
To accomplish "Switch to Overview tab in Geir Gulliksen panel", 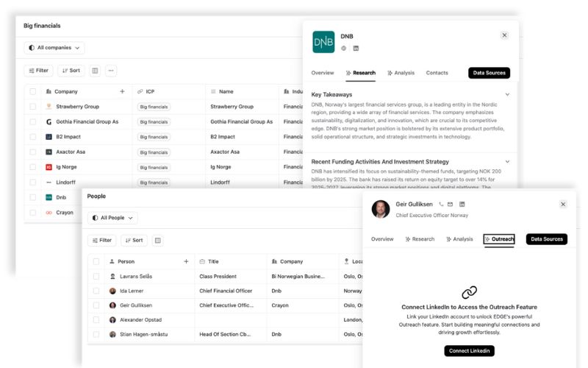I will click(382, 239).
